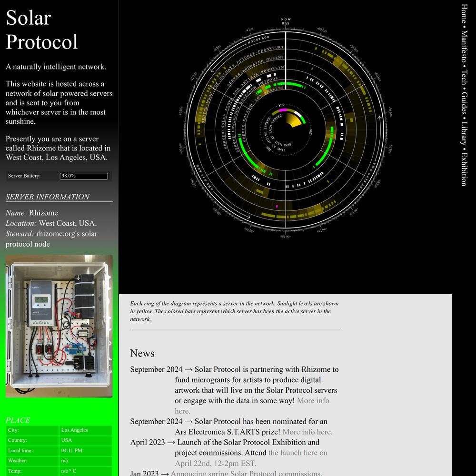
Task: Open More info link for Ars Electronica prize
Action: click(x=307, y=432)
